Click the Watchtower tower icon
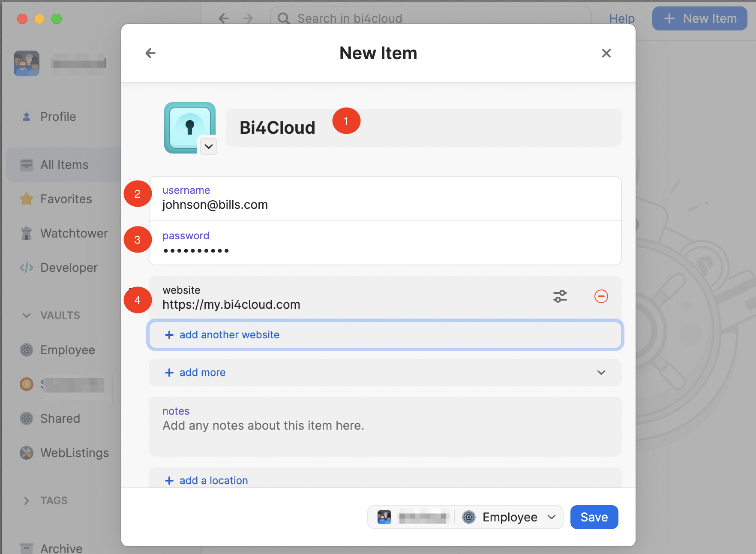The image size is (756, 554). coord(27,233)
